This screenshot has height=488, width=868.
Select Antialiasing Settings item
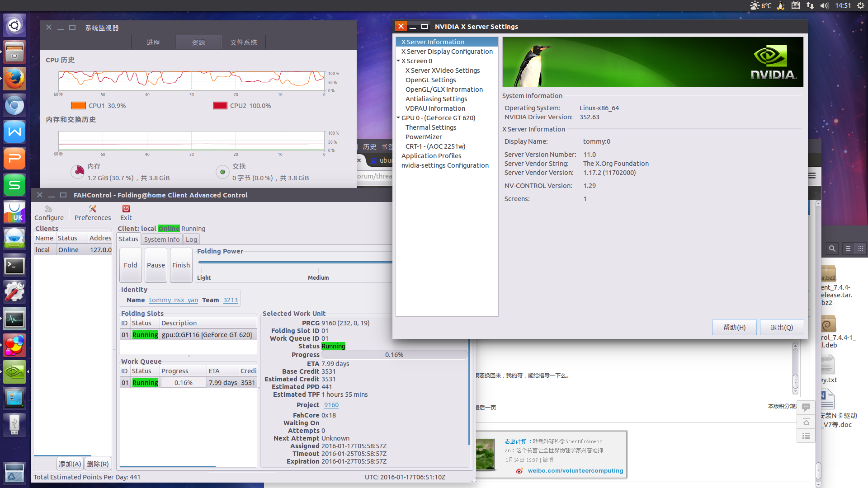436,99
